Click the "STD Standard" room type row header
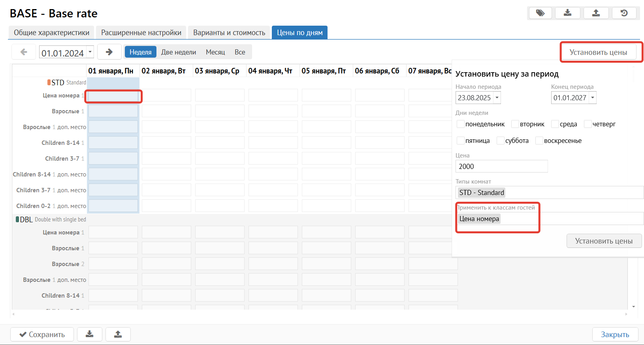The height and width of the screenshot is (345, 644). pos(67,82)
